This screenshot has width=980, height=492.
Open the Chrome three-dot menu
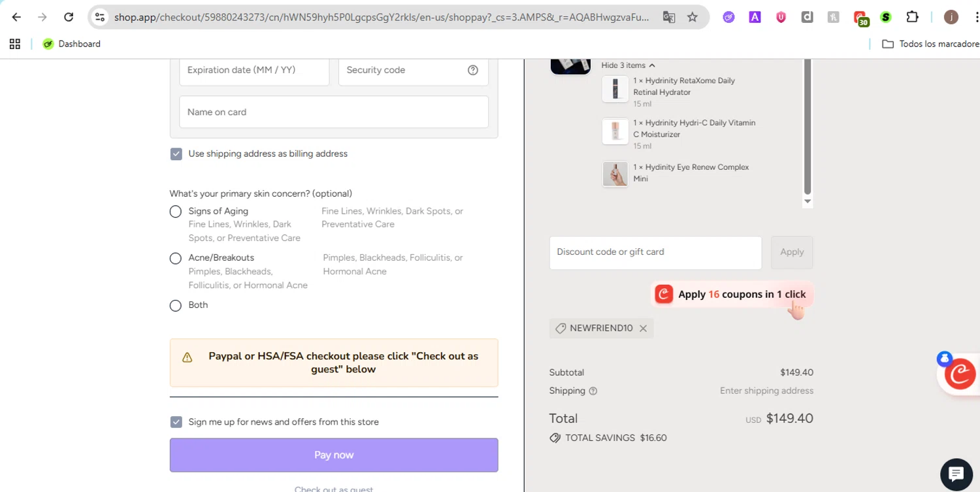pyautogui.click(x=975, y=18)
